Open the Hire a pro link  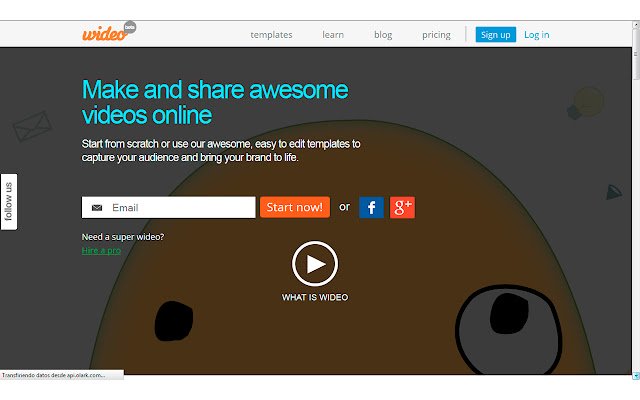click(101, 251)
